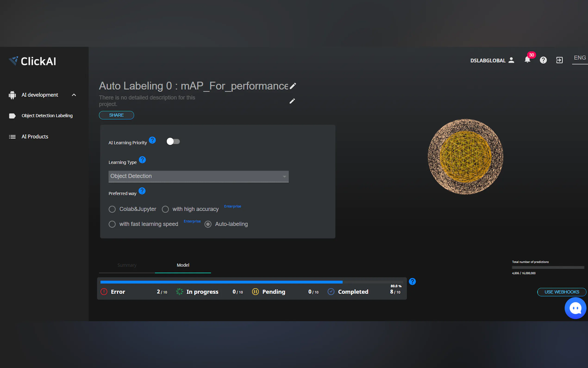
Task: Open the help question mark in header
Action: click(543, 60)
